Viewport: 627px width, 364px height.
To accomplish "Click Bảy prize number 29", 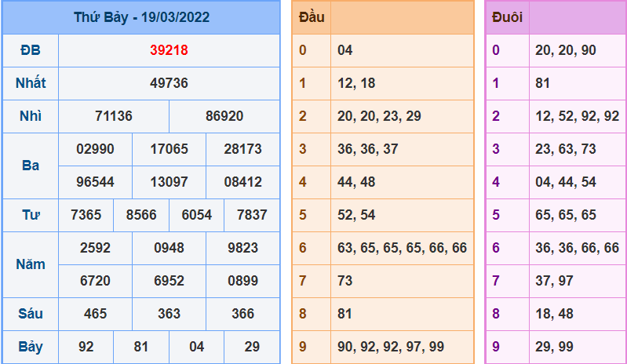I will point(252,347).
